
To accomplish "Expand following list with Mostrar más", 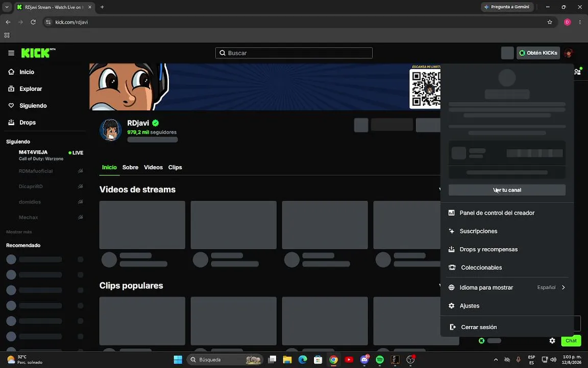I will click(x=19, y=232).
